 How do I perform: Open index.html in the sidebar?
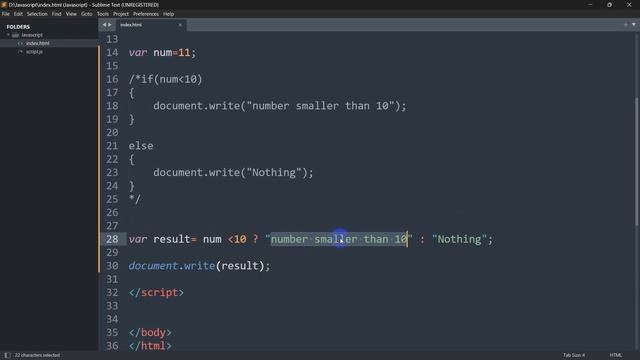pos(38,43)
